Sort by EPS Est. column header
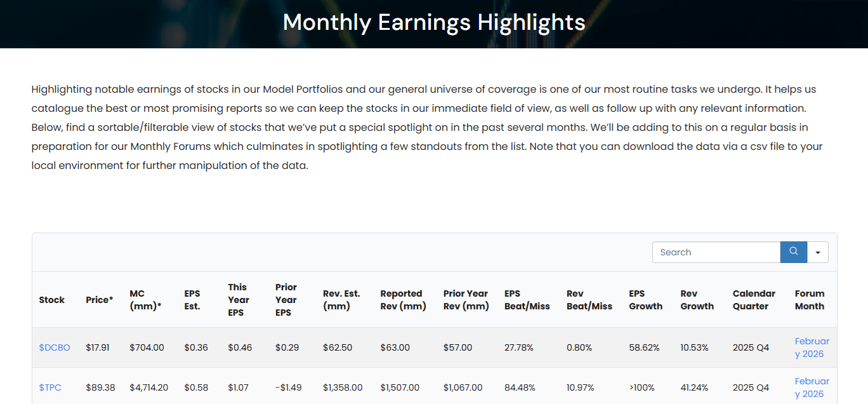868x404 pixels. (x=192, y=300)
